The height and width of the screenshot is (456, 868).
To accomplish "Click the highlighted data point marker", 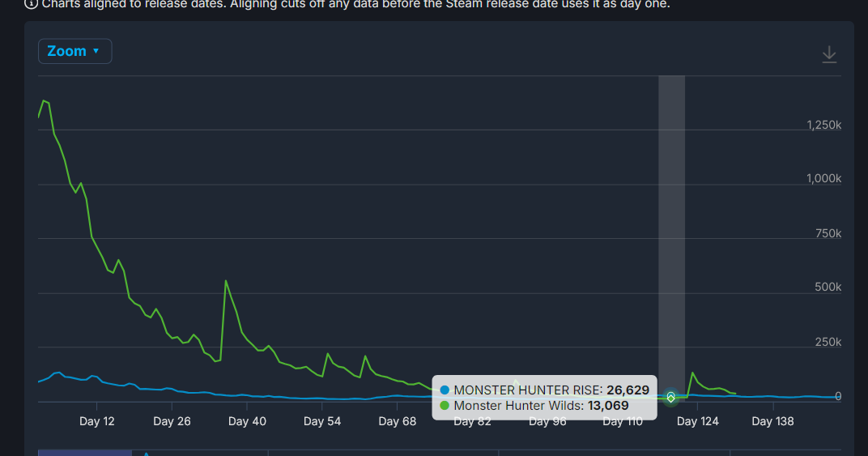I will (x=671, y=397).
